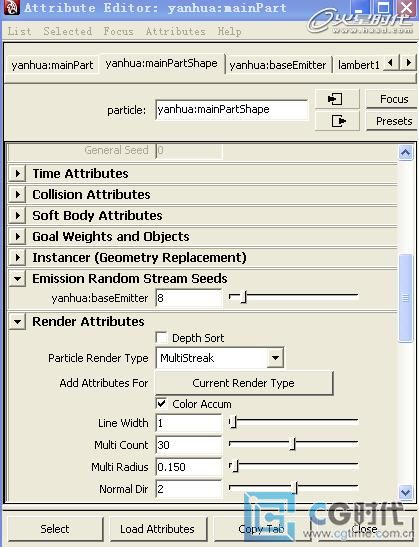
Task: Click the Multi Radius value field
Action: tap(188, 467)
